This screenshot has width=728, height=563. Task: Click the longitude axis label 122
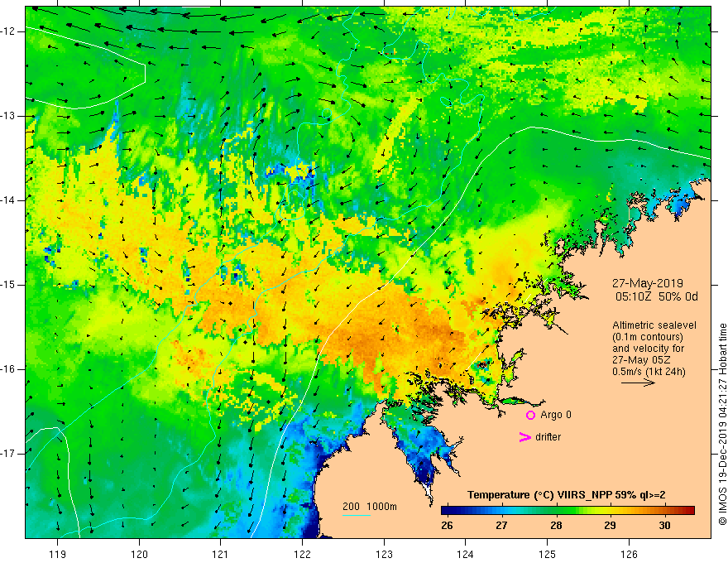(302, 554)
